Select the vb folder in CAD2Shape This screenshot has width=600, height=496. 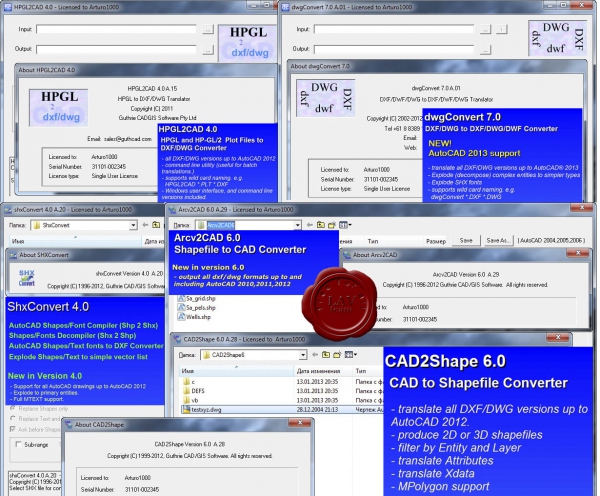[x=191, y=400]
